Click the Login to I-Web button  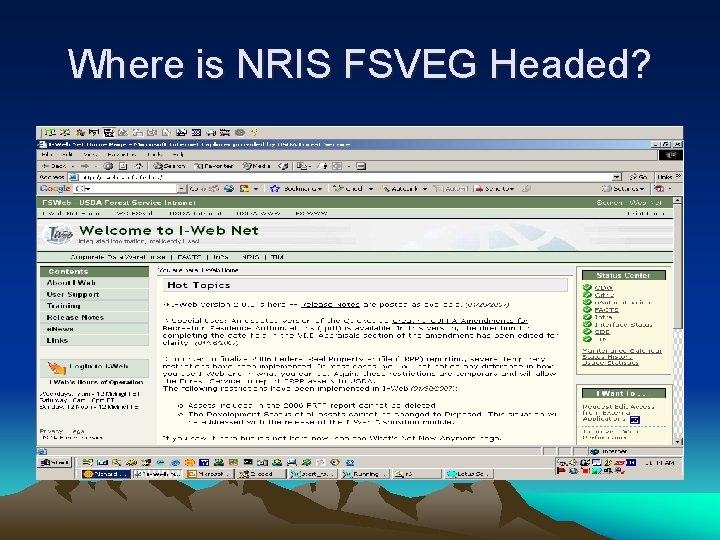coord(94,367)
